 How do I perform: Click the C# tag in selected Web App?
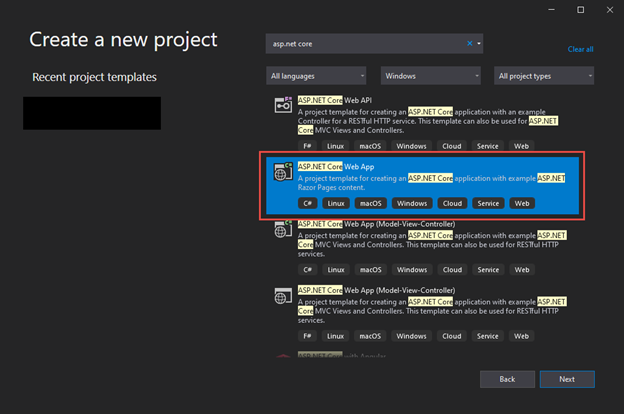click(x=308, y=203)
